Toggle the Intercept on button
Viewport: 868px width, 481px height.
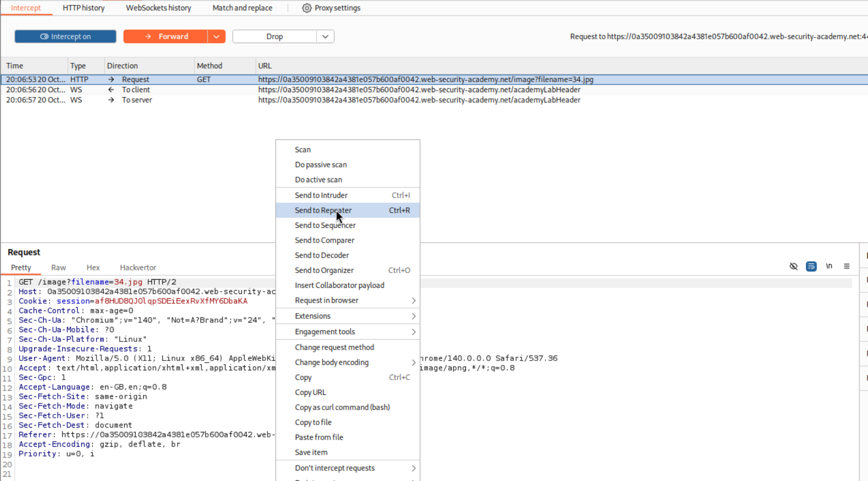(x=65, y=37)
